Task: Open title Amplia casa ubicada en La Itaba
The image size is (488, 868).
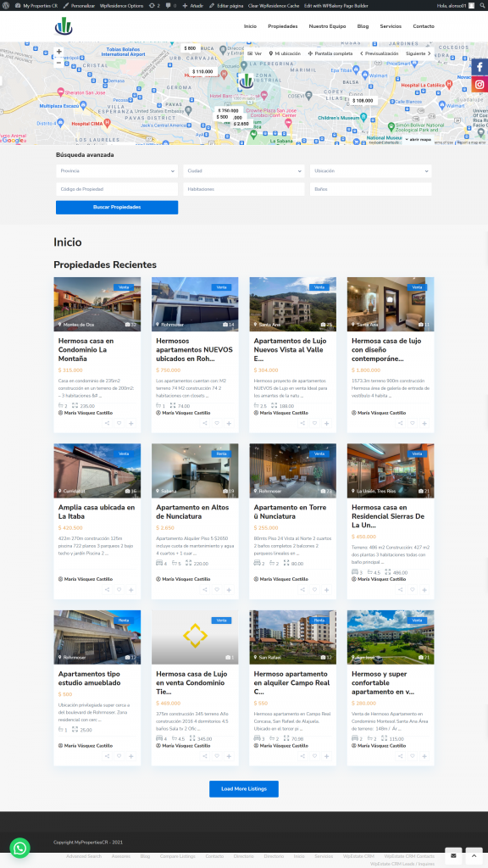Action: pos(97,511)
